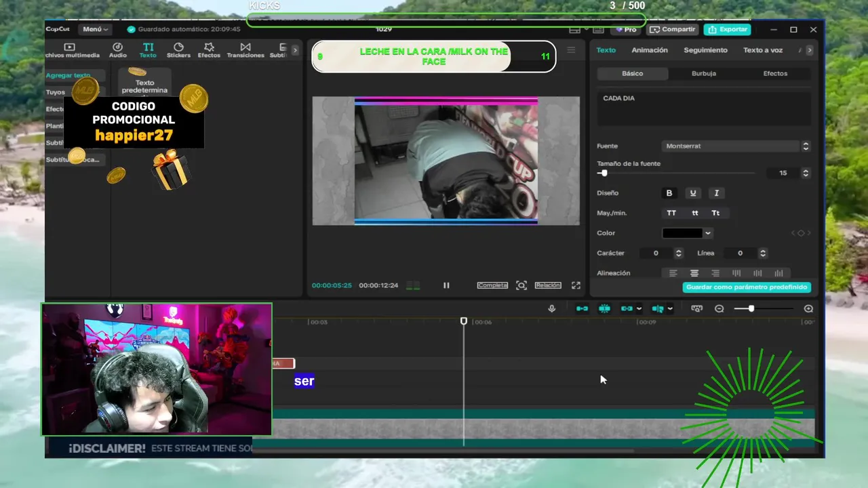
Task: Zoom out the timeline
Action: 719,308
